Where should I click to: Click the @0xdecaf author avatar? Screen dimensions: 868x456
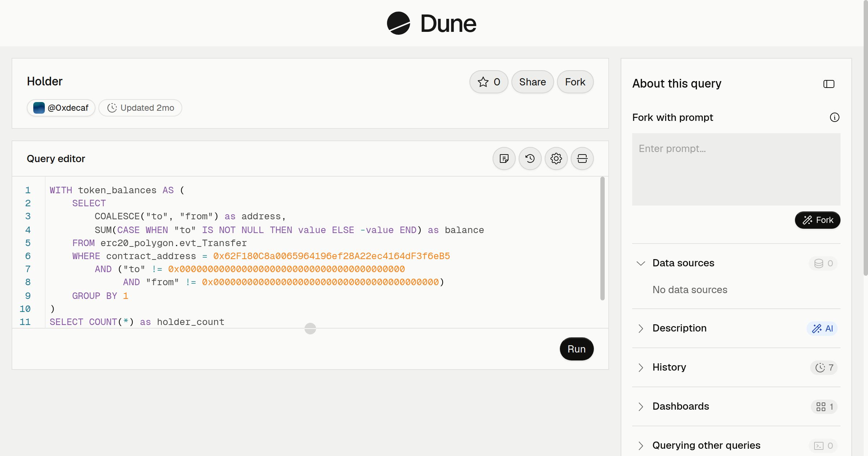coord(39,108)
